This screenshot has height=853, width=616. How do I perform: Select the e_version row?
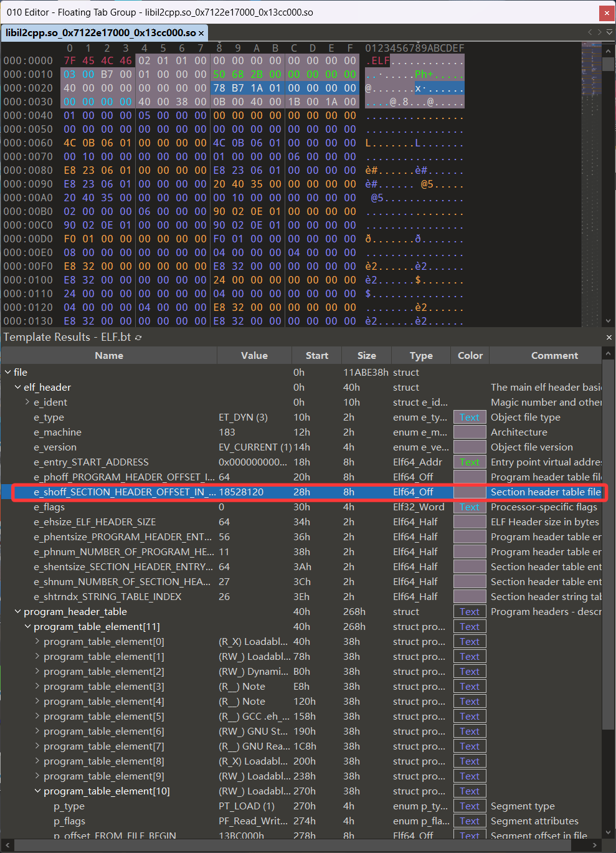(301, 447)
